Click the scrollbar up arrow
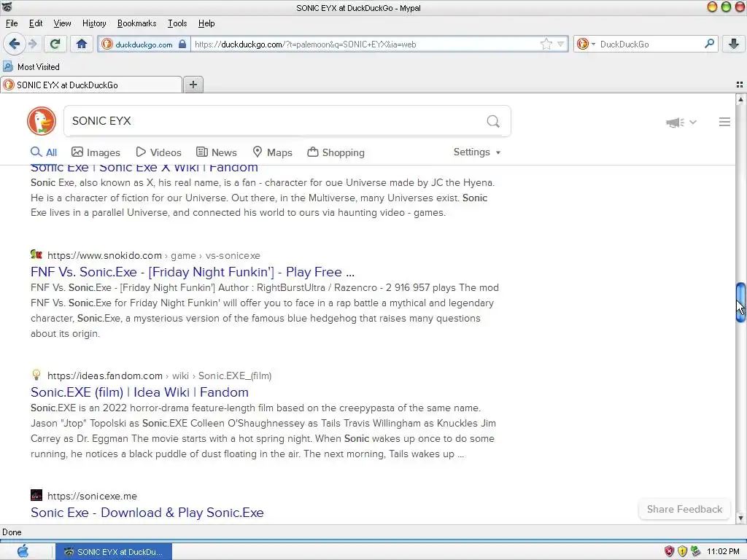This screenshot has width=747, height=560. pos(740,99)
